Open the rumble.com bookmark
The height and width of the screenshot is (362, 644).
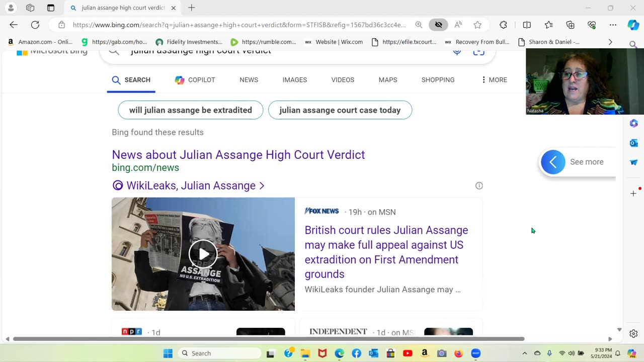click(264, 42)
